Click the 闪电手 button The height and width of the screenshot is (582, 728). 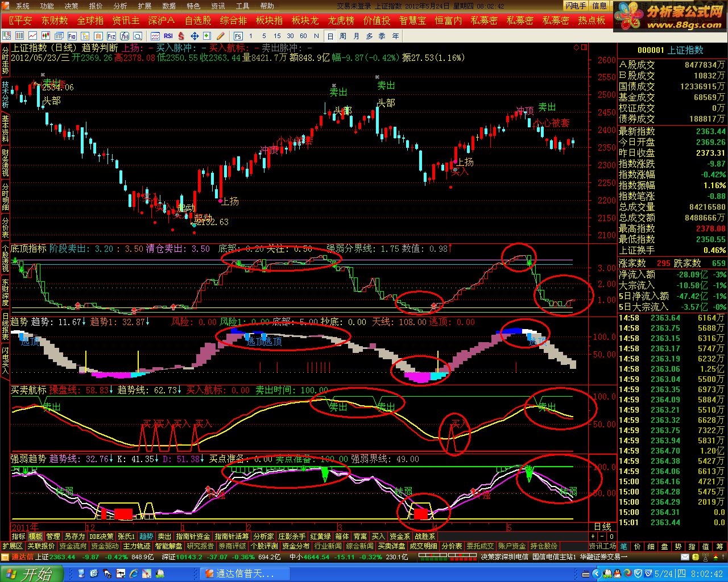coord(576,6)
